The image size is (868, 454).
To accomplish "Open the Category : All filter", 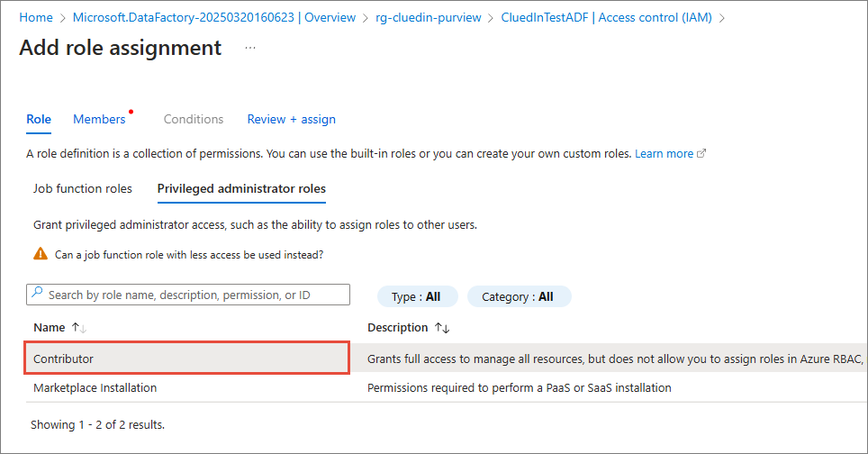I will pyautogui.click(x=519, y=296).
